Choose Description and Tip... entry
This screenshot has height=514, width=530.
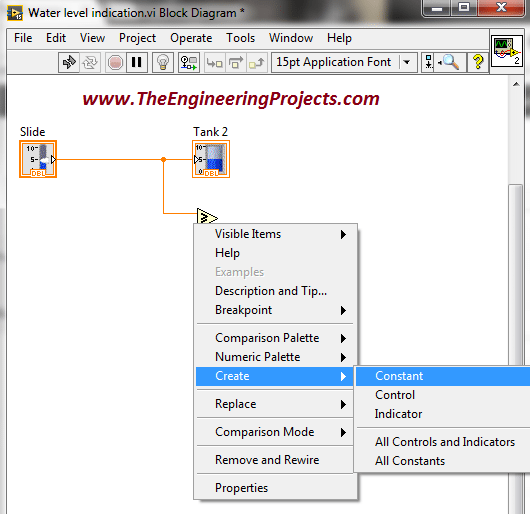[x=275, y=291]
